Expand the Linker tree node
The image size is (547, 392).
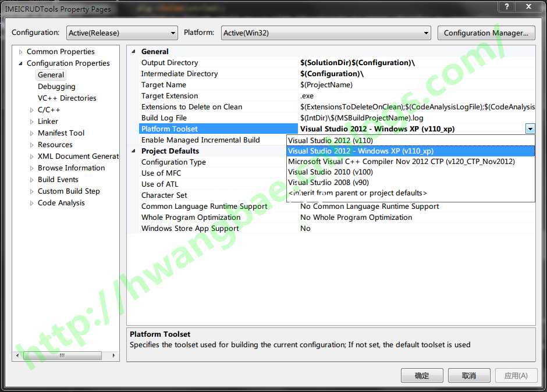(x=32, y=122)
